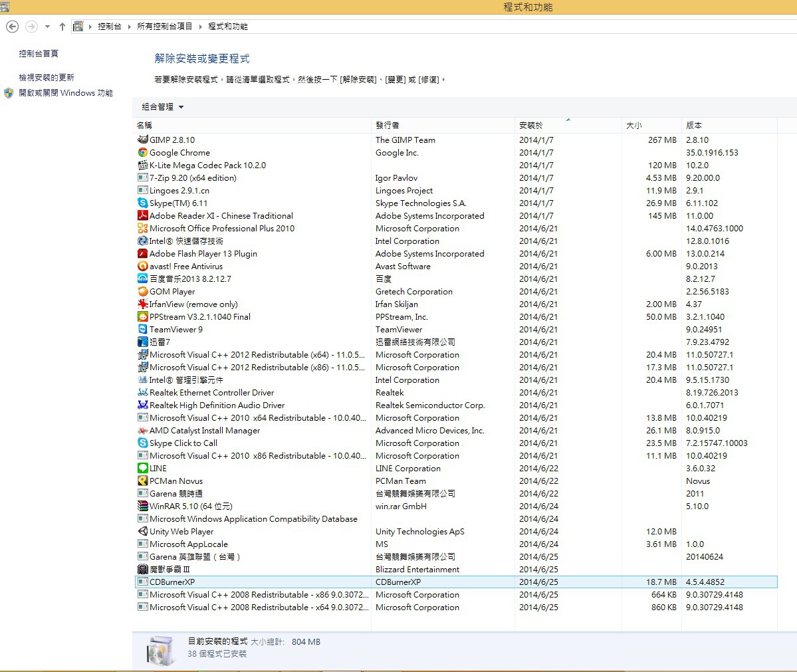Click the Microsoft Office Professional Plus 2010 icon
Viewport: 797px width, 672px height.
point(143,228)
